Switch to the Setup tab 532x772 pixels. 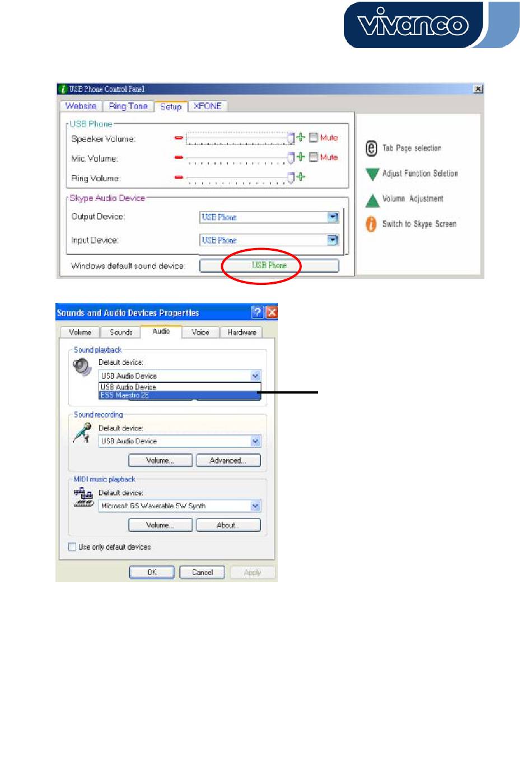click(171, 106)
